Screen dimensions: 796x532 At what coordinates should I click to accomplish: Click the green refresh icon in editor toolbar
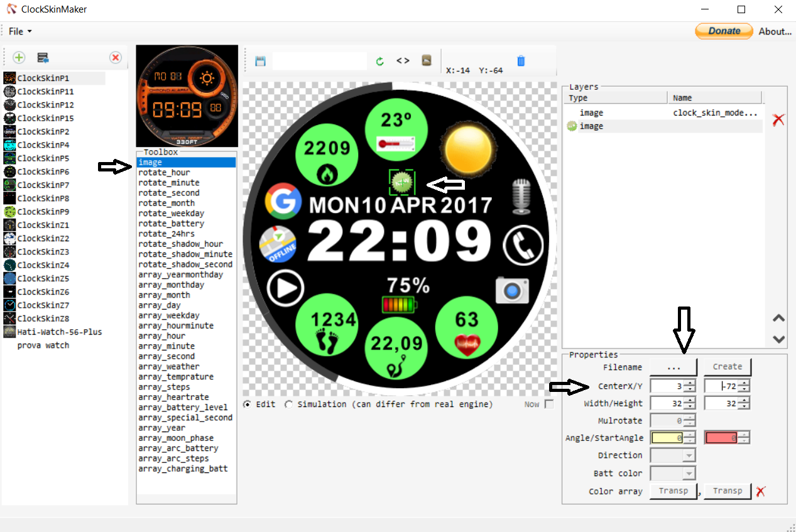tap(379, 61)
